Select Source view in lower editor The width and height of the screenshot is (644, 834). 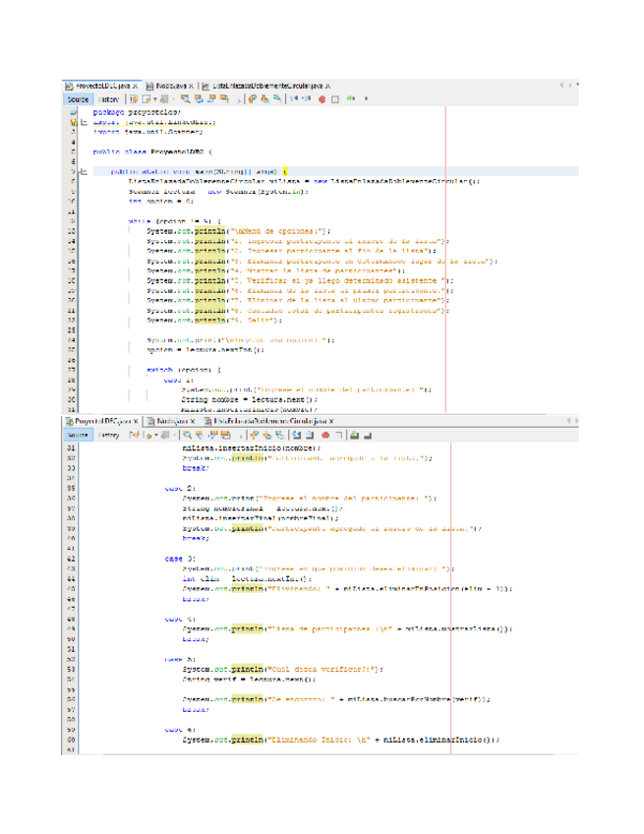[77, 434]
